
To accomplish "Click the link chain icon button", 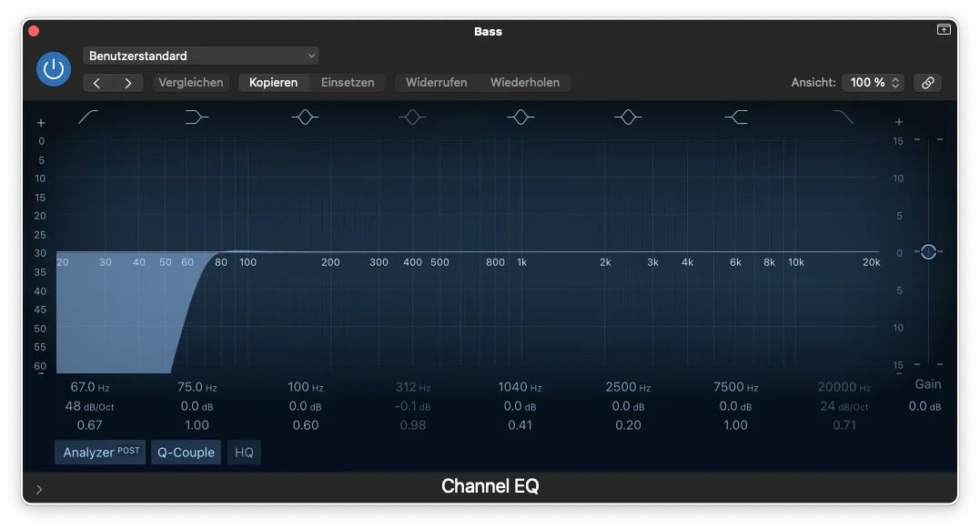I will click(927, 83).
